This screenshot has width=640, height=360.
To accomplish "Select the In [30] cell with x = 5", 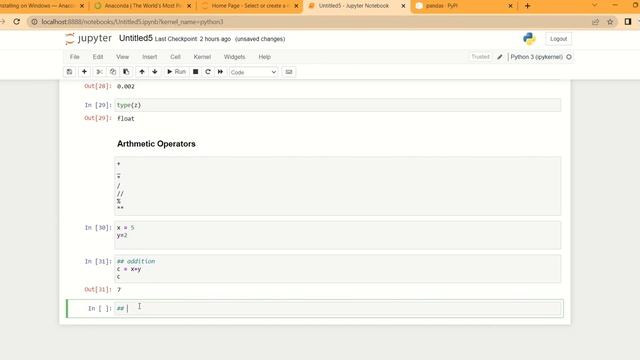I will [338, 235].
